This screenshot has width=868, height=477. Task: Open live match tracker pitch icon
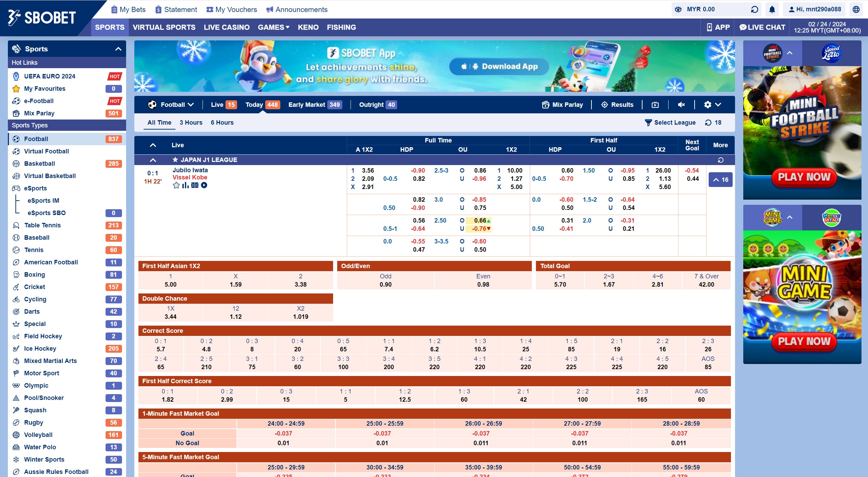195,185
